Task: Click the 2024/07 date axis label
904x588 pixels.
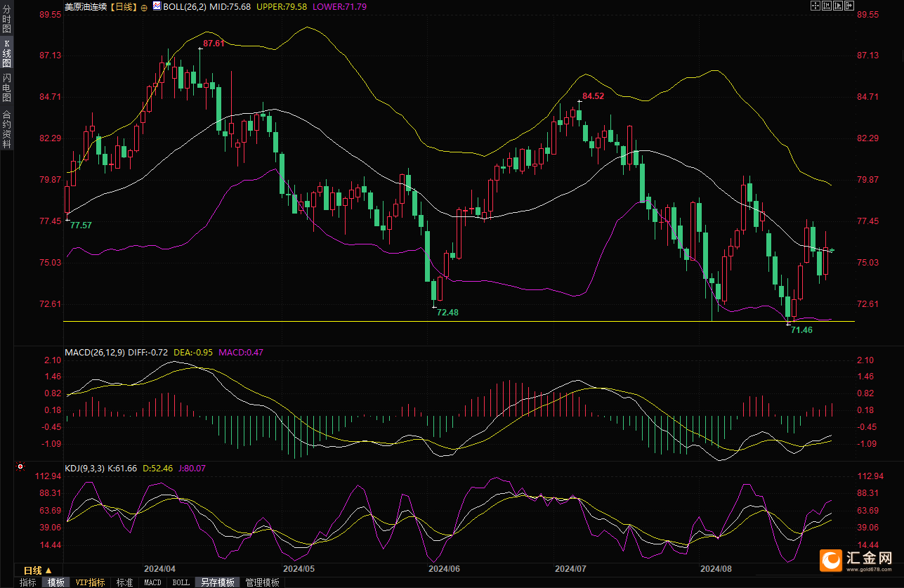Action: pos(570,568)
